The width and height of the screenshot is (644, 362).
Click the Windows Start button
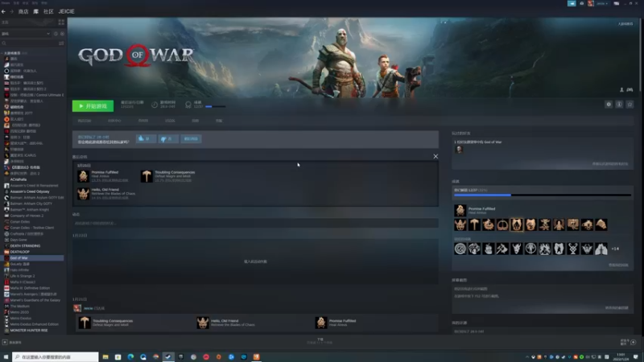[x=6, y=357]
